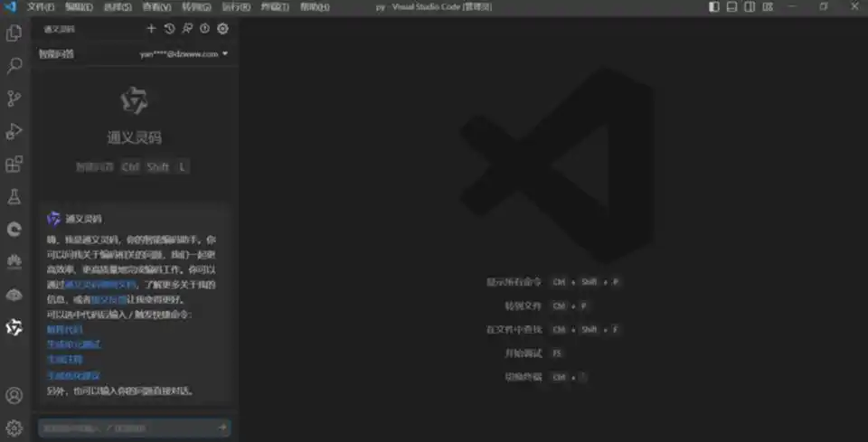
Task: Open the Accounts menu in activity bar
Action: pyautogui.click(x=14, y=396)
